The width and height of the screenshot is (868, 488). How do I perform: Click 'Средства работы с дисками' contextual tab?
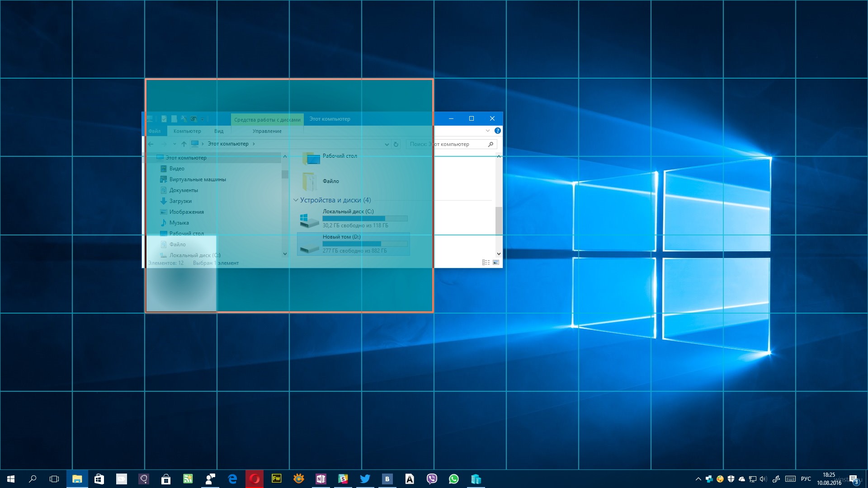[x=267, y=120]
